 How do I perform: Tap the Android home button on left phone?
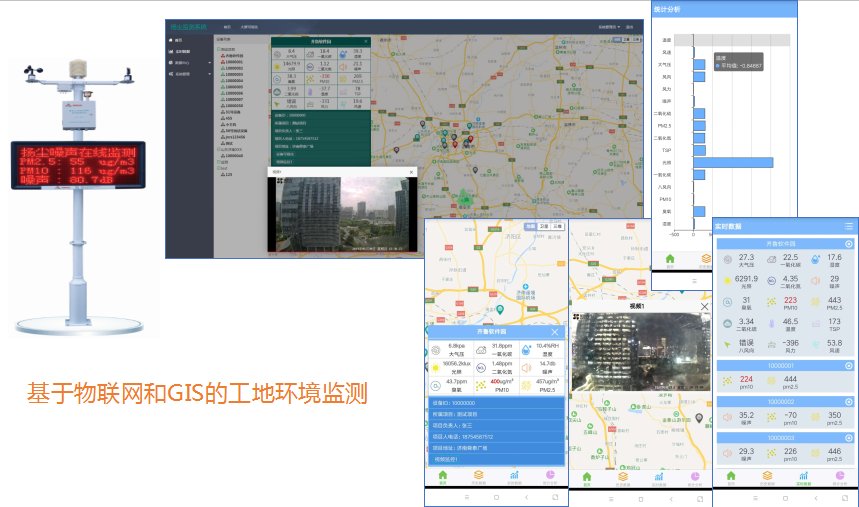[496, 498]
